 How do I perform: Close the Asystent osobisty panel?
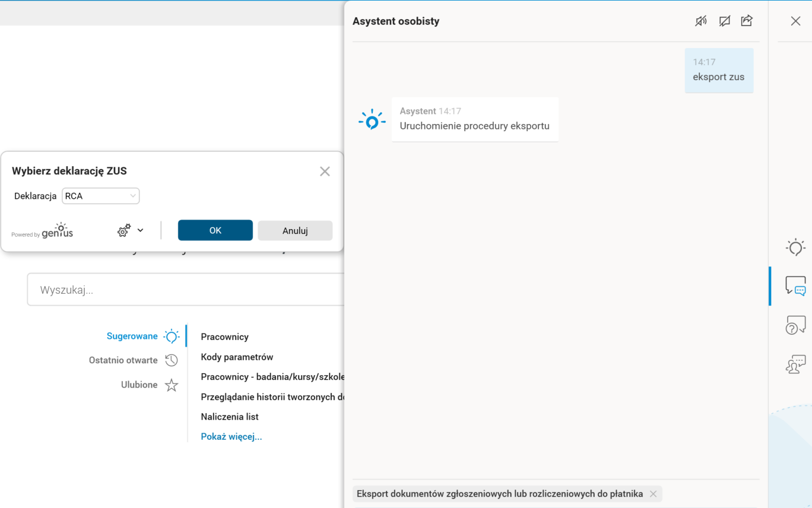(795, 21)
